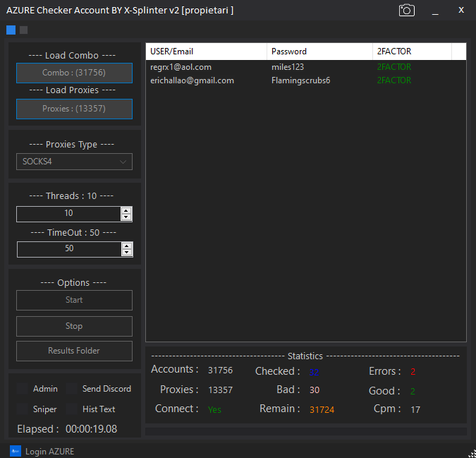The width and height of the screenshot is (476, 458).
Task: Enable the Admin checkbox
Action: pos(22,389)
